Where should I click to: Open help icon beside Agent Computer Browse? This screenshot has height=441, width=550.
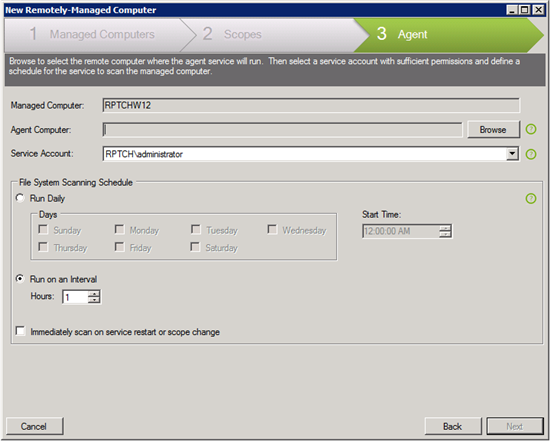pos(531,129)
